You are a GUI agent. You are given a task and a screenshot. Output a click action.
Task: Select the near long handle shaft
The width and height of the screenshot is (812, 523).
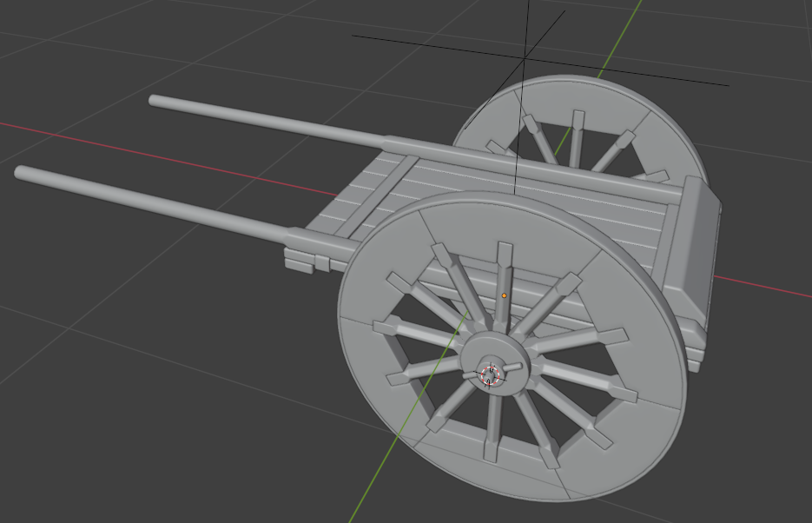(150, 205)
